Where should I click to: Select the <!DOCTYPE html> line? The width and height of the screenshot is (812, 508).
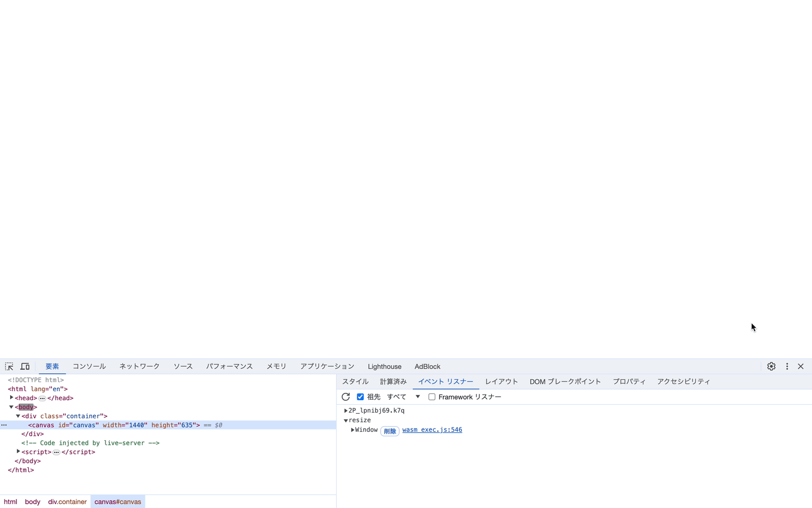point(36,380)
